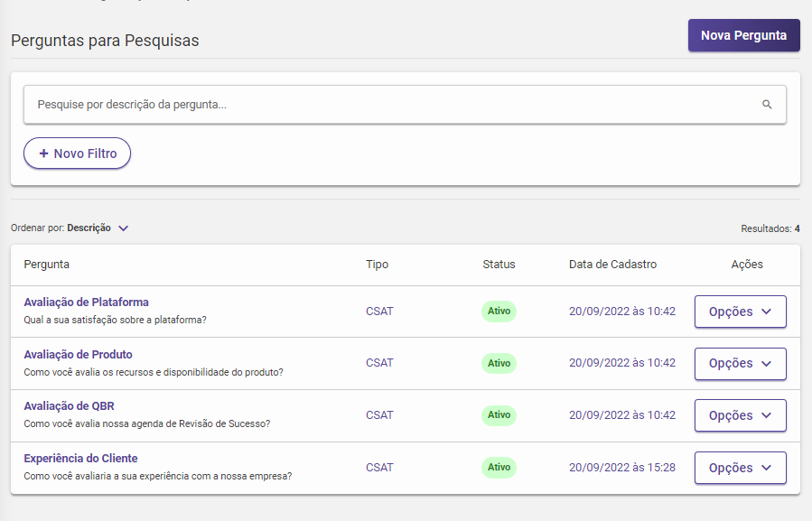Click Ativo badge on Avaliação de Plataforma

[x=499, y=312]
